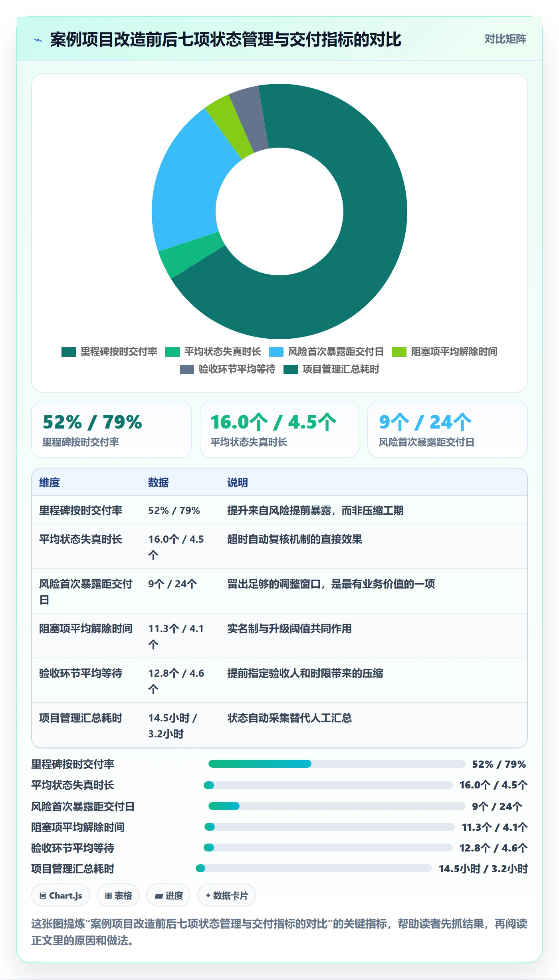Click progress bar for 平均状态失真时长
Viewport: 559px width, 980px height.
pyautogui.click(x=328, y=785)
